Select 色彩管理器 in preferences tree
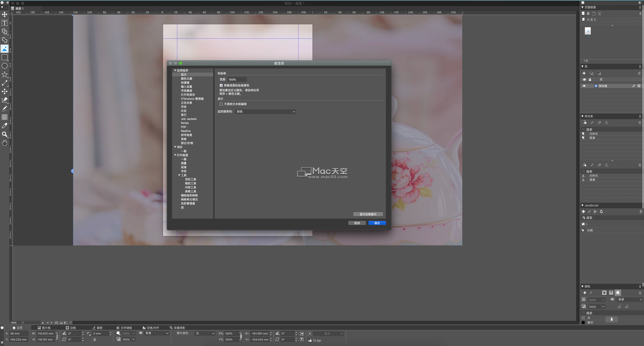The height and width of the screenshot is (346, 644). click(188, 204)
